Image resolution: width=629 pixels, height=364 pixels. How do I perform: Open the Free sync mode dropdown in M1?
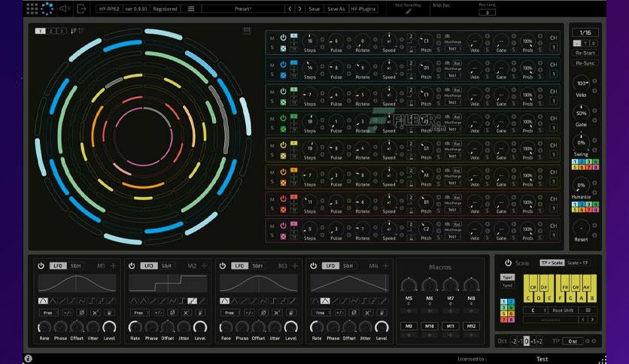[49, 313]
